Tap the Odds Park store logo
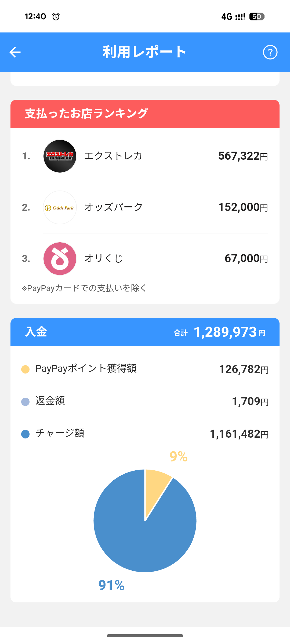Screen dimensions: 290x644 (60, 207)
